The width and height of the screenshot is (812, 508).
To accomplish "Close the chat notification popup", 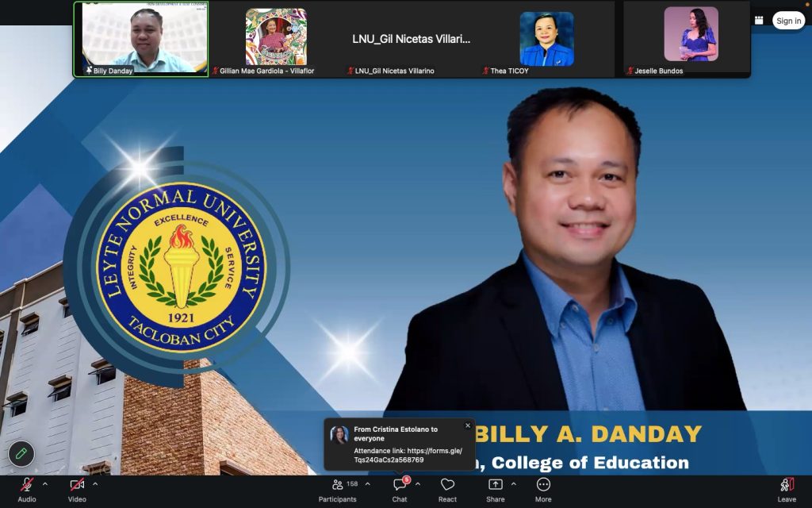I will (x=468, y=425).
